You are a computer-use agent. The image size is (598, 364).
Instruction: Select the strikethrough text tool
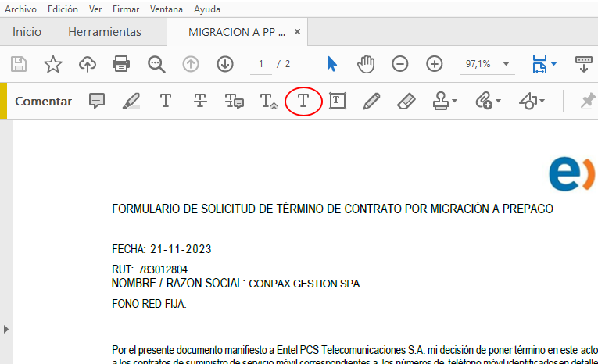pos(200,102)
